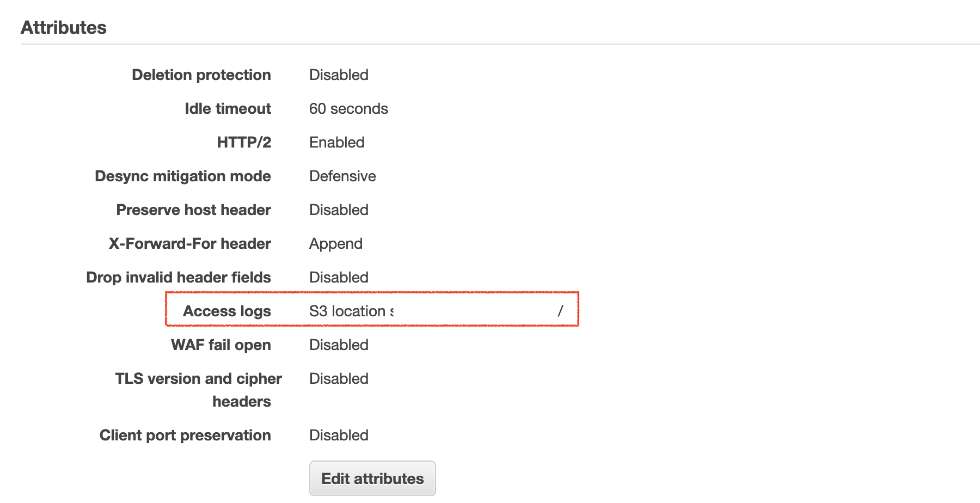Image resolution: width=980 pixels, height=503 pixels.
Task: Click the Client port preservation label
Action: pos(185,435)
